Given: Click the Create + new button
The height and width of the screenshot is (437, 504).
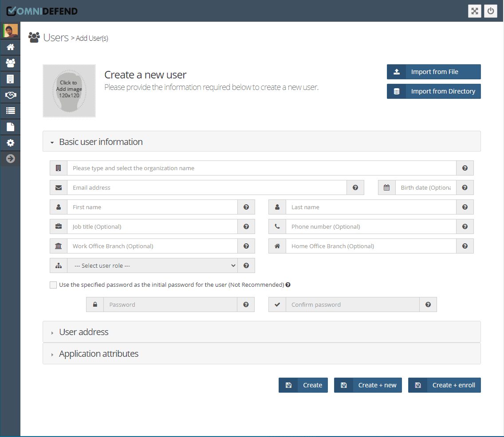Looking at the screenshot, I should 368,385.
